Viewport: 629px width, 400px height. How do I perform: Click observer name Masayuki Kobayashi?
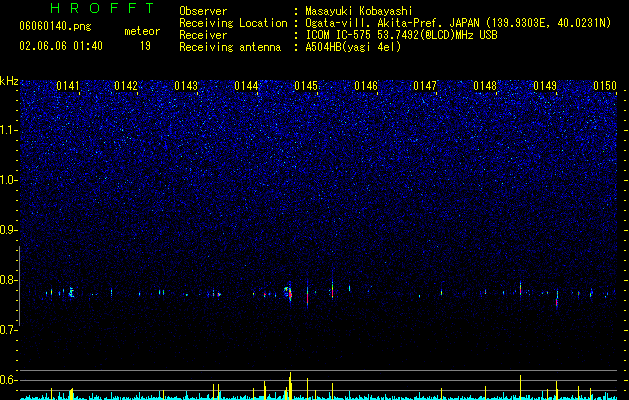coord(359,11)
